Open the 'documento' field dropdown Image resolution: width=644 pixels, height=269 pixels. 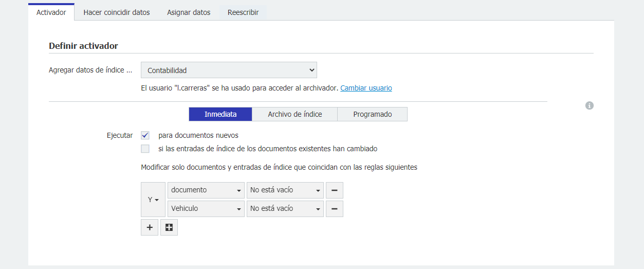click(206, 190)
